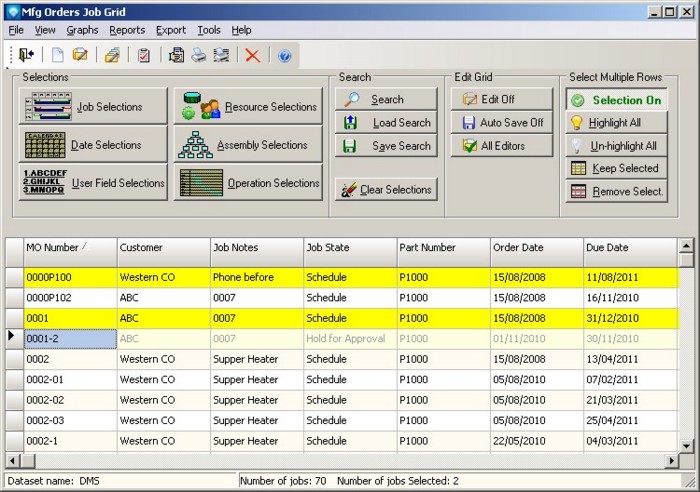Image resolution: width=700 pixels, height=492 pixels.
Task: Open Job Selections
Action: coord(93,107)
